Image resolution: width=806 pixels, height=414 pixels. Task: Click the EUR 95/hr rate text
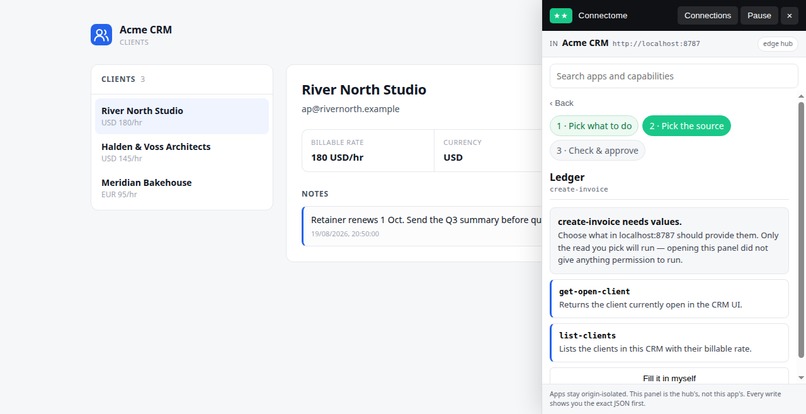coord(119,194)
